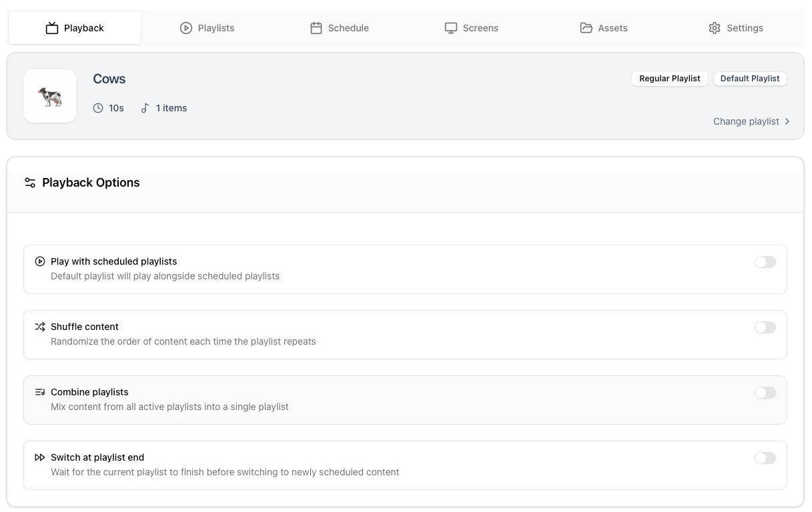Viewport: 812px width, 512px height.
Task: Click the chevron next to Change playlist
Action: 787,121
